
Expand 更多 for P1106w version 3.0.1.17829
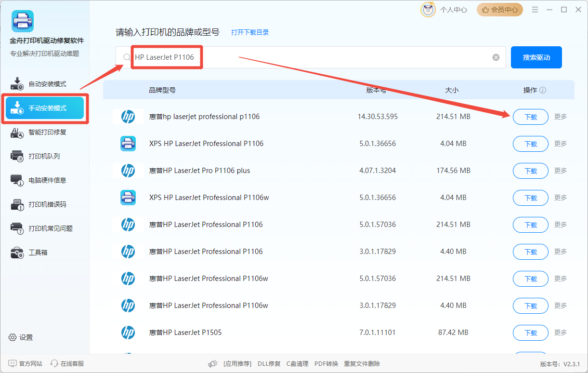click(561, 306)
